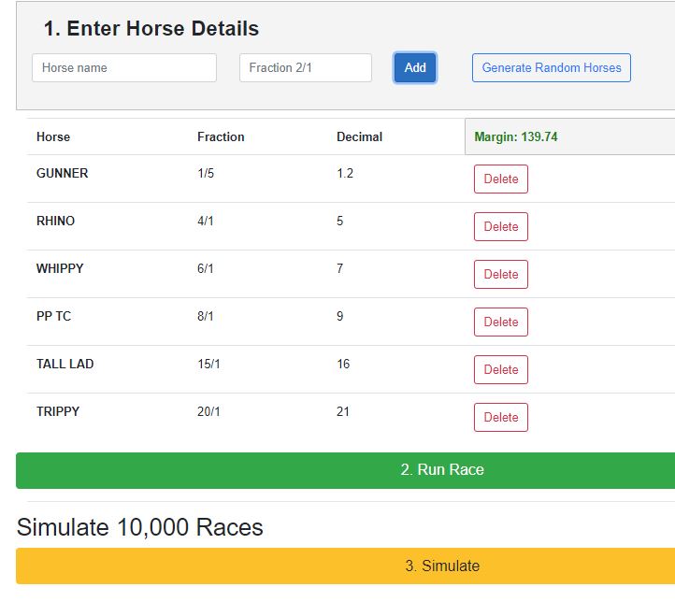Click the Horse column header
Image resolution: width=675 pixels, height=616 pixels.
tap(53, 136)
